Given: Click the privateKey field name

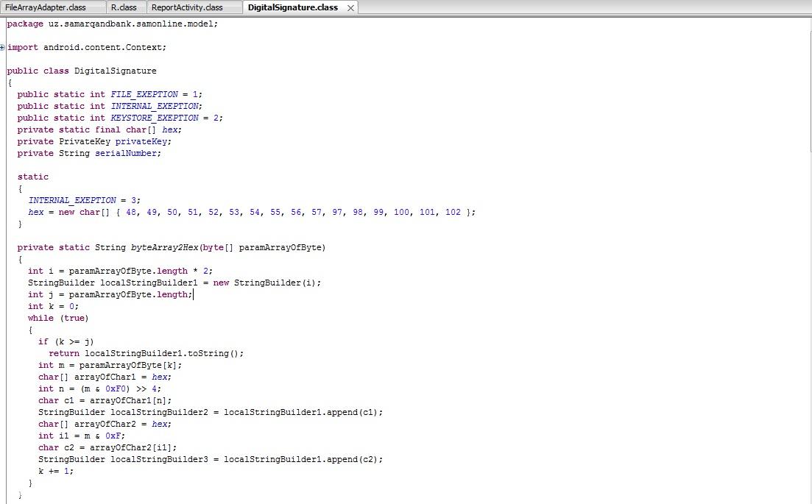Looking at the screenshot, I should pyautogui.click(x=143, y=141).
